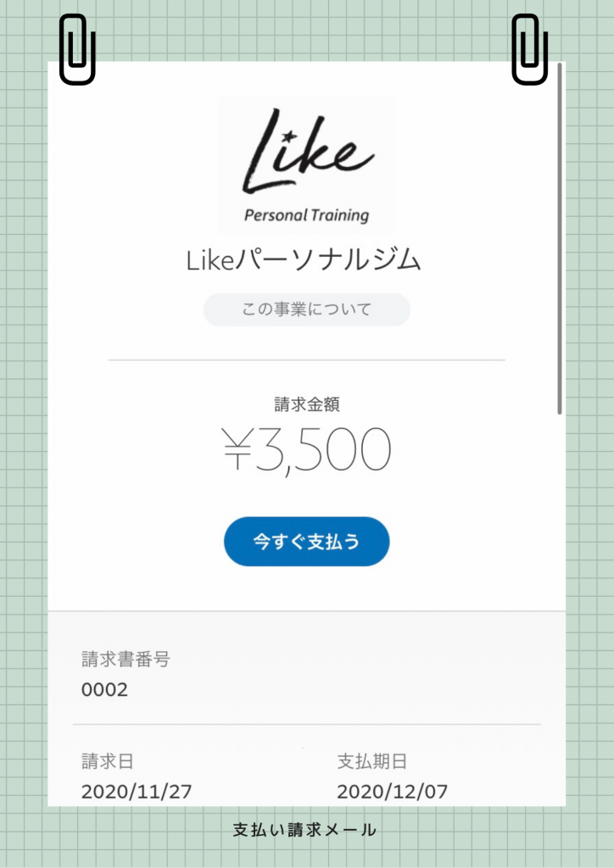Viewport: 614px width, 868px height.
Task: Click the Likeパーソナルジム business name
Action: [x=304, y=261]
